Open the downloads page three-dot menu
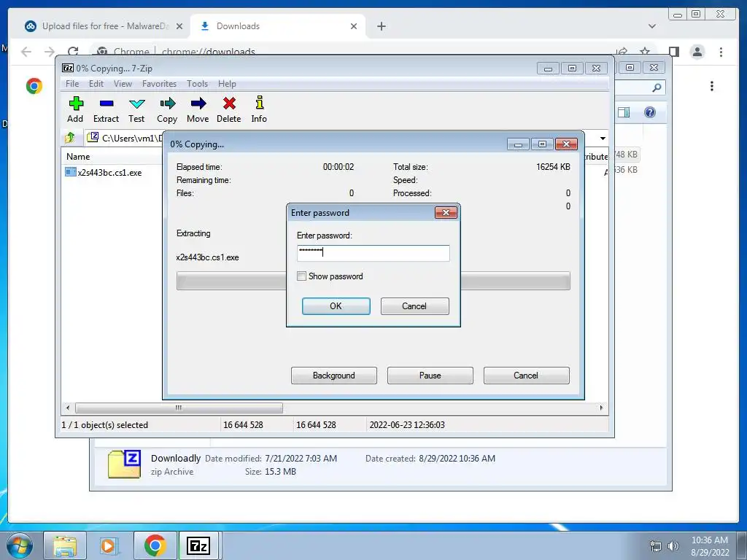 tap(712, 86)
